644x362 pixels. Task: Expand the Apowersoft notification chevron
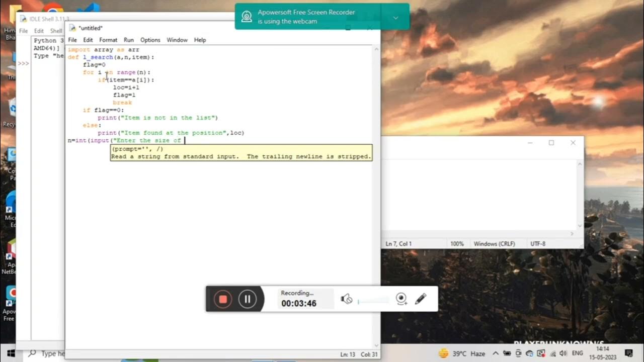click(395, 18)
